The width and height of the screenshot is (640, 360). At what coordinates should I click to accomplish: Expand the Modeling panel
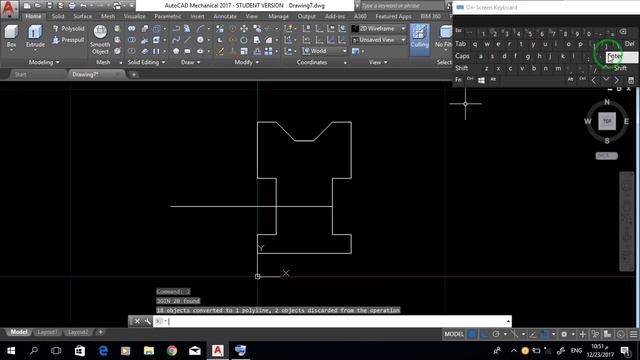point(44,62)
